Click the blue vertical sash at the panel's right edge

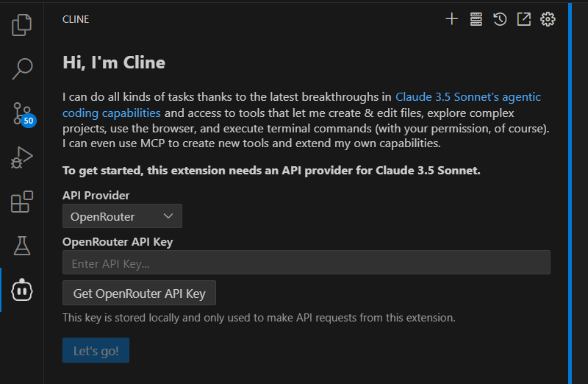coord(570,191)
